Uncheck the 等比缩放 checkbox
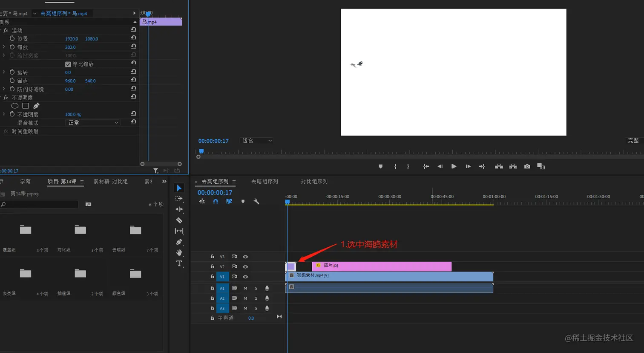644x353 pixels. tap(68, 64)
